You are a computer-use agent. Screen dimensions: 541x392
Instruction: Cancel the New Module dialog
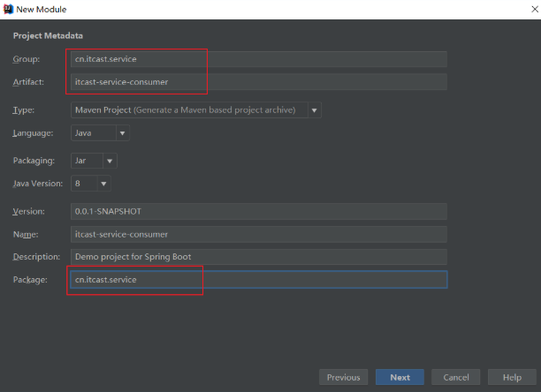click(456, 377)
